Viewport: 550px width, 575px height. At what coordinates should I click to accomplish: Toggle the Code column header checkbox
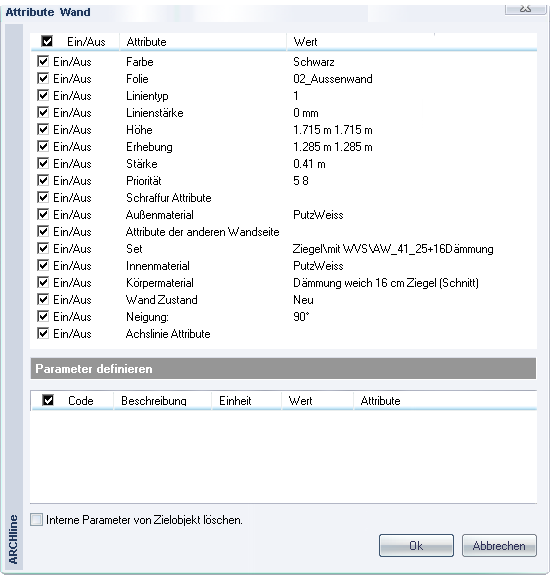click(48, 400)
